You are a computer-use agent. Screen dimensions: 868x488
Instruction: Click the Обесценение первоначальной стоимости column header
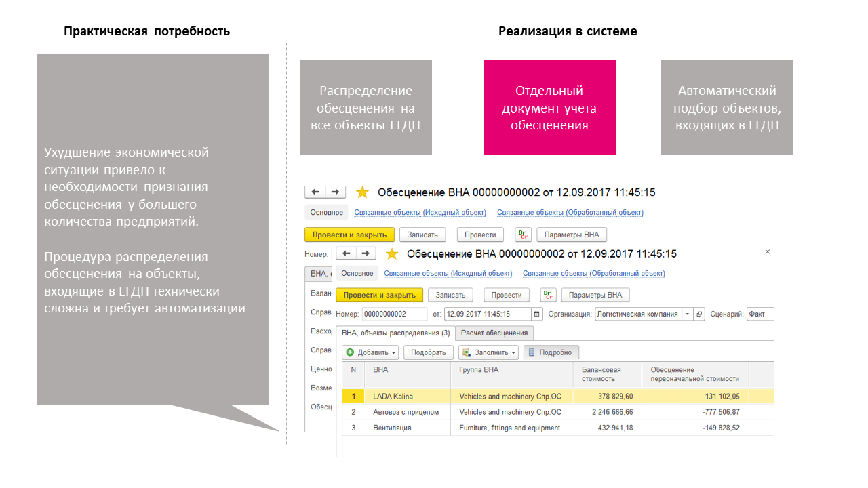pyautogui.click(x=695, y=374)
